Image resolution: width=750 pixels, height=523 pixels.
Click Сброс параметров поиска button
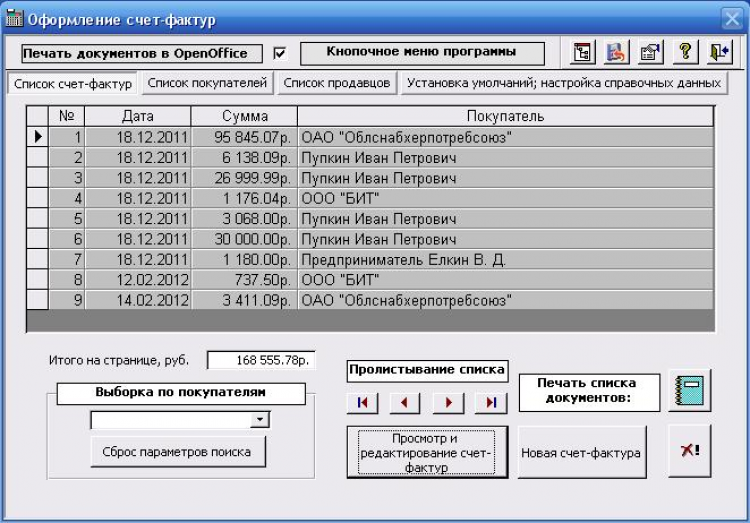pos(177,452)
